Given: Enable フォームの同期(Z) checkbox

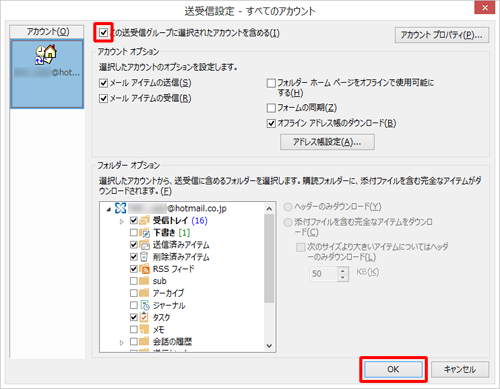Looking at the screenshot, I should [271, 108].
